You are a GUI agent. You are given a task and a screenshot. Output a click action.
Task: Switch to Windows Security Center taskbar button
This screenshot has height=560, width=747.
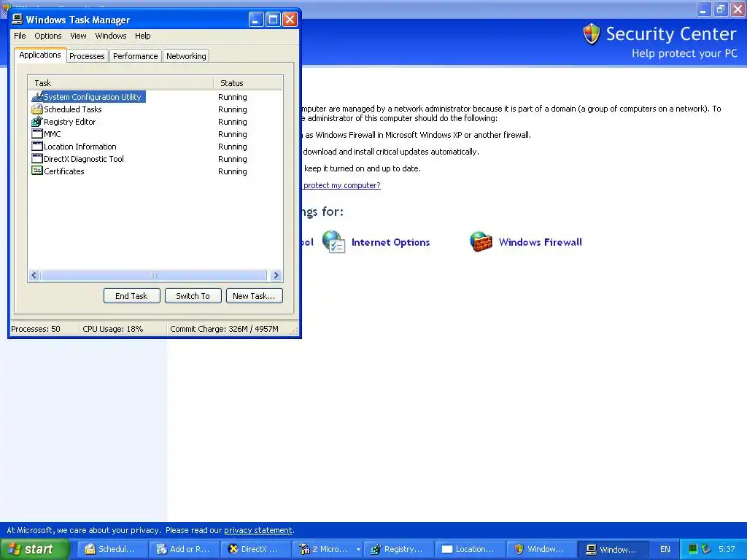click(541, 549)
